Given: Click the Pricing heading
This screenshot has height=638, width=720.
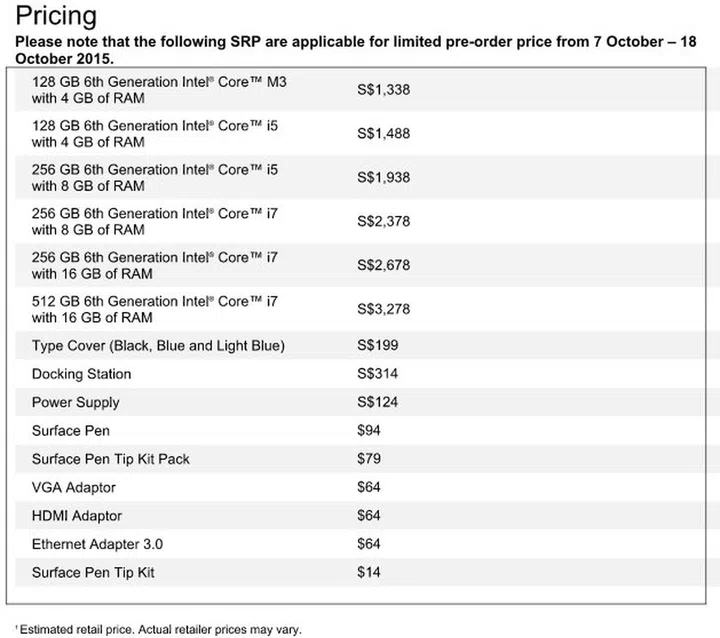Looking at the screenshot, I should (57, 17).
